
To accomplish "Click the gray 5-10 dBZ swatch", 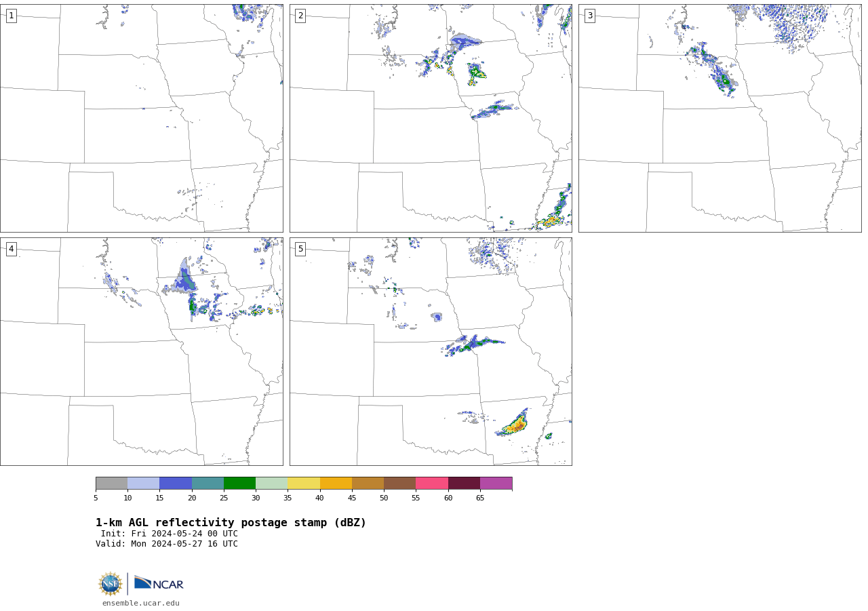I will 111,483.
